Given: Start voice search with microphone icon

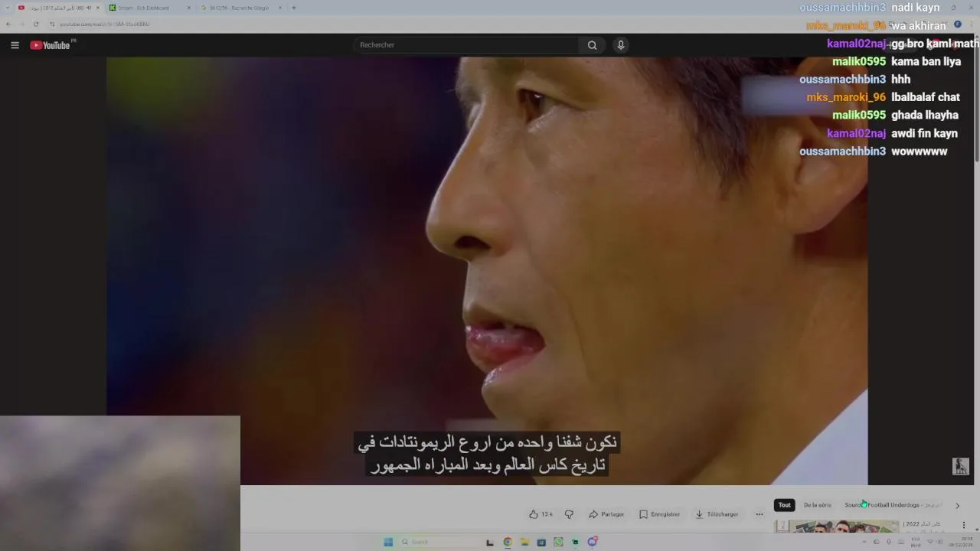Looking at the screenshot, I should (621, 45).
